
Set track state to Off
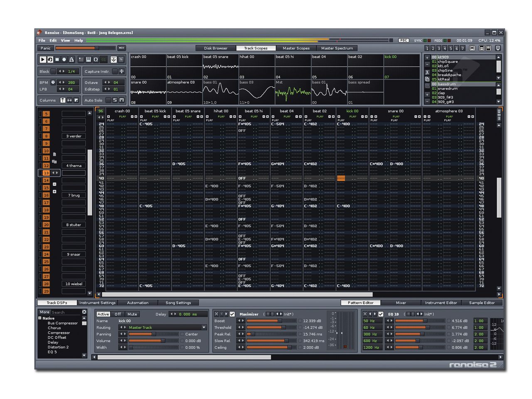(118, 314)
